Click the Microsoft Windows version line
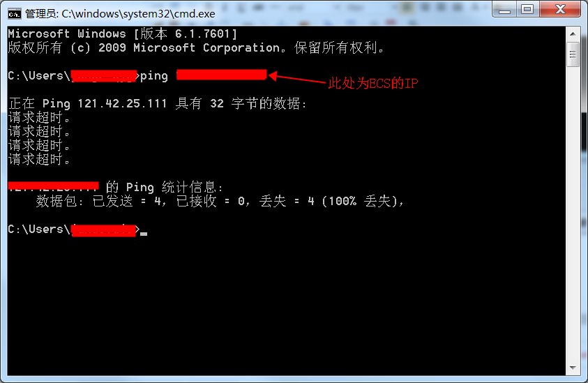The width and height of the screenshot is (588, 383). 123,33
